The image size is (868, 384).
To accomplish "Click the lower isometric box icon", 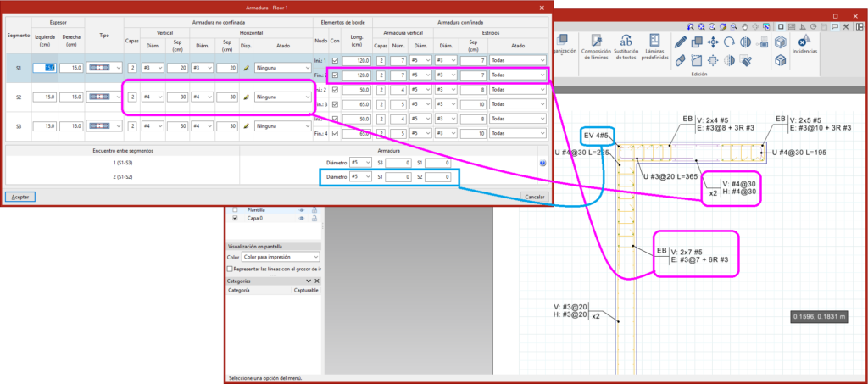I will (x=781, y=60).
